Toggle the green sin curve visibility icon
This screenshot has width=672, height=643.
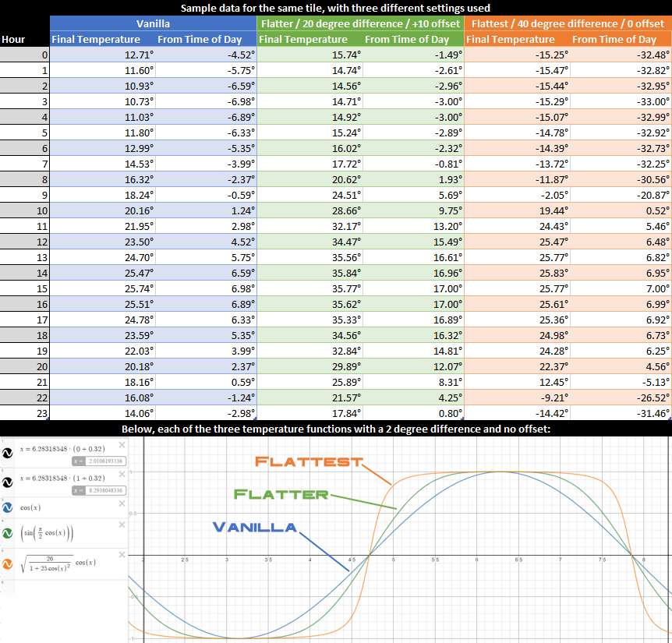click(x=7, y=533)
